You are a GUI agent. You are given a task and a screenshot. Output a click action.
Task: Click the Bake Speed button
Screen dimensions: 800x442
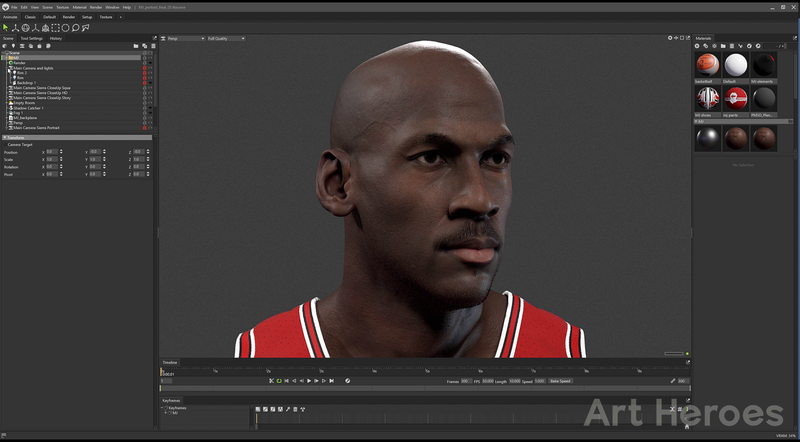560,381
